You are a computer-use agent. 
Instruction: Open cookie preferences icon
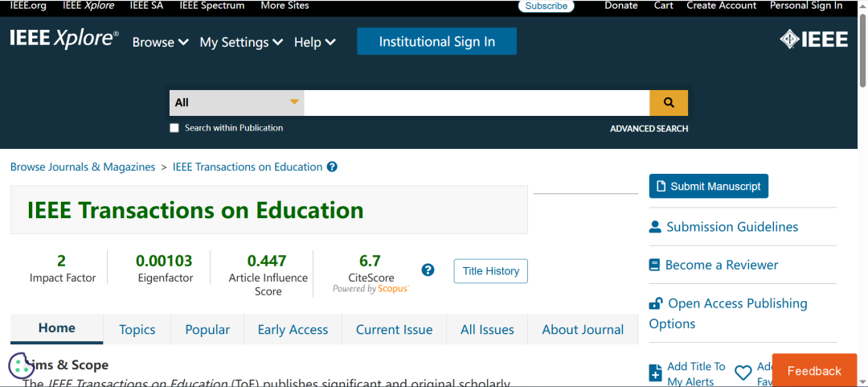(21, 365)
